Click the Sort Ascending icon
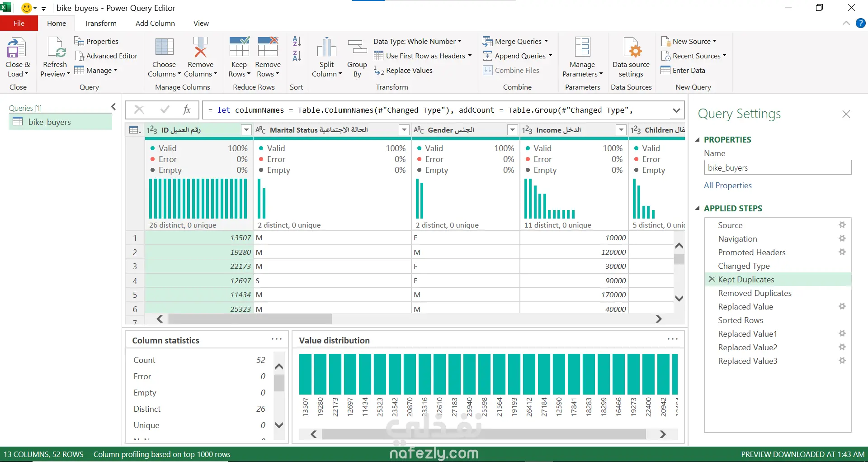Viewport: 868px width, 462px height. tap(297, 42)
